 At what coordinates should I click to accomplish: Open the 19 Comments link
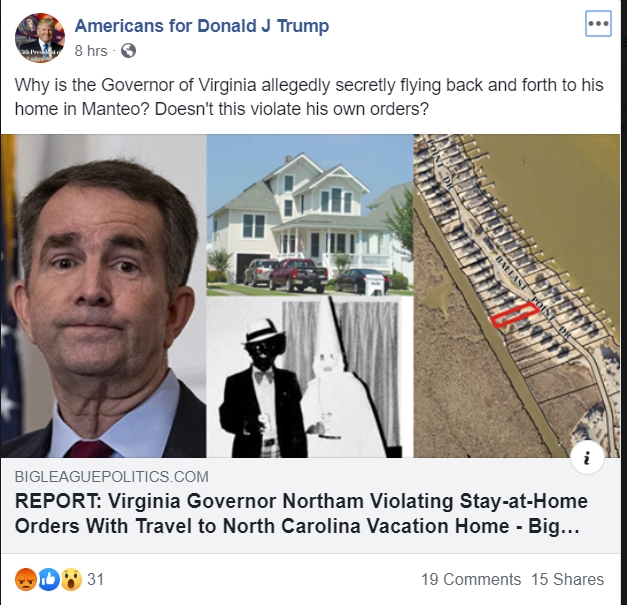coord(471,579)
